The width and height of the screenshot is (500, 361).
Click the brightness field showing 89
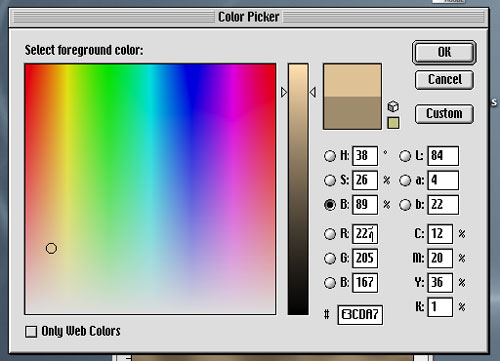[x=365, y=205]
